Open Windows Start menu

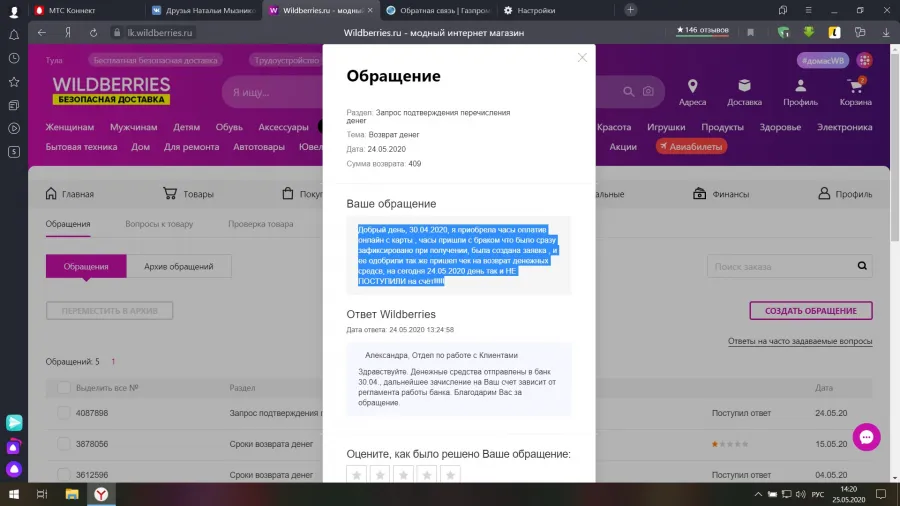click(14, 494)
